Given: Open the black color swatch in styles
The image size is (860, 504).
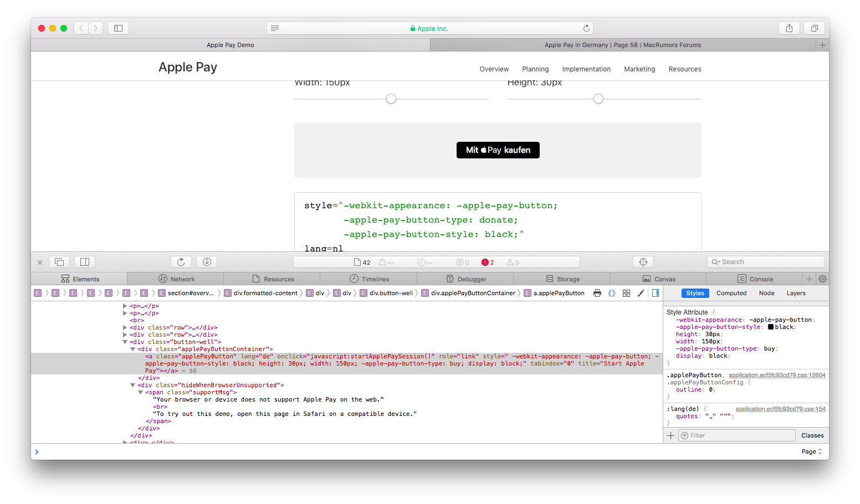Looking at the screenshot, I should click(x=770, y=327).
